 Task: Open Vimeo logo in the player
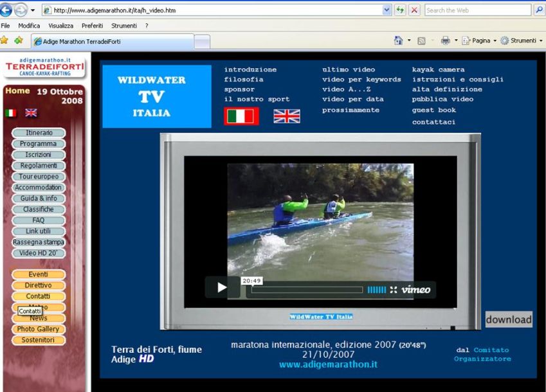click(415, 290)
